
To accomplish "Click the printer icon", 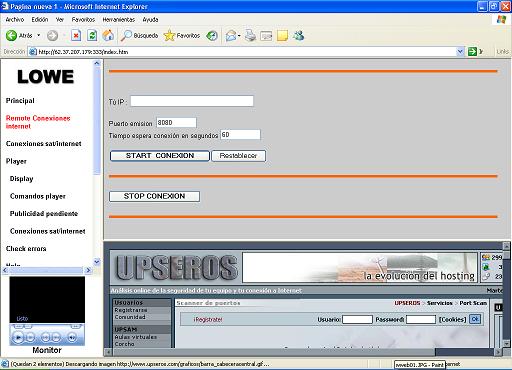I will tap(250, 35).
